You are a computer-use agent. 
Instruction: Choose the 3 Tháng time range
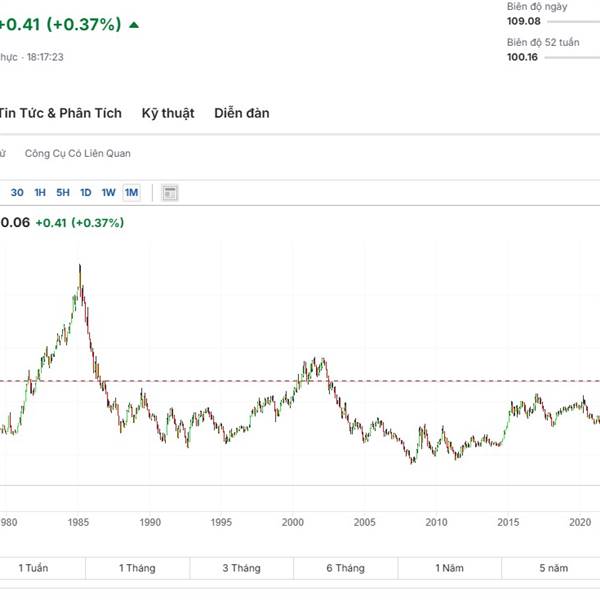241,568
